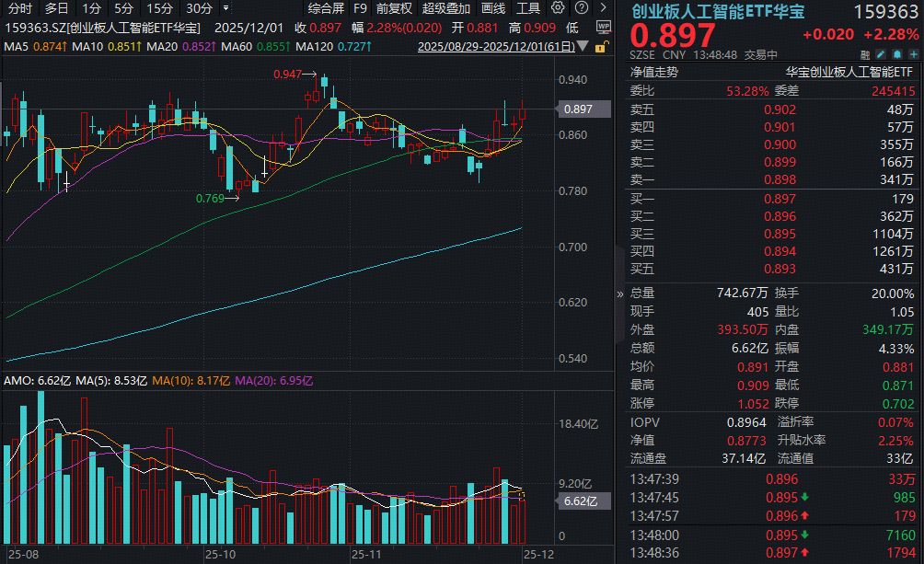Open the date range dropdown next to 61日
924x564 pixels.
click(582, 46)
